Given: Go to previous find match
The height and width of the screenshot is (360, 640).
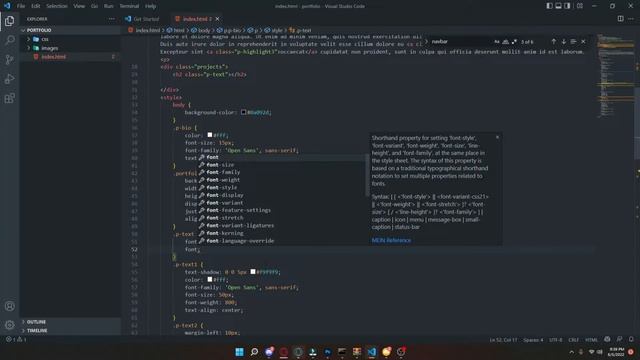Looking at the screenshot, I should click(x=553, y=42).
